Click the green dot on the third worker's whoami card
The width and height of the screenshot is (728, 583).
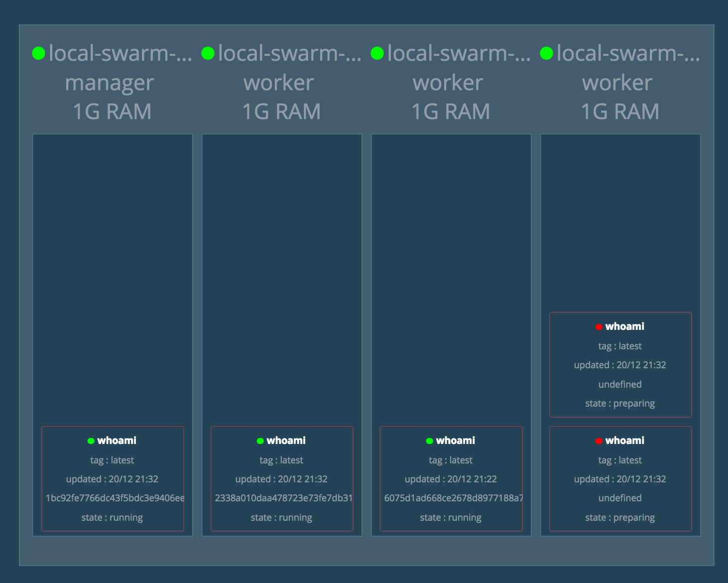(429, 440)
